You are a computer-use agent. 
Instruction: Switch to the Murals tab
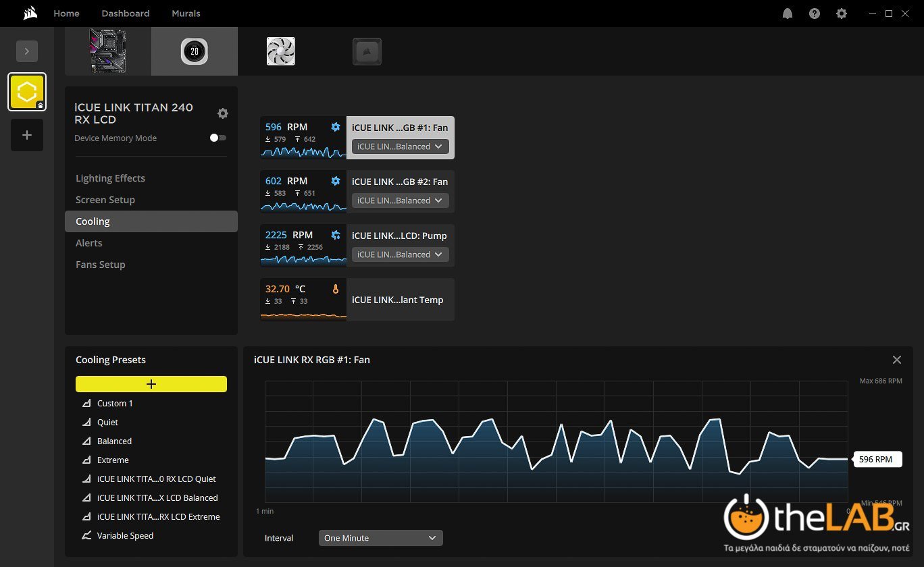(186, 13)
